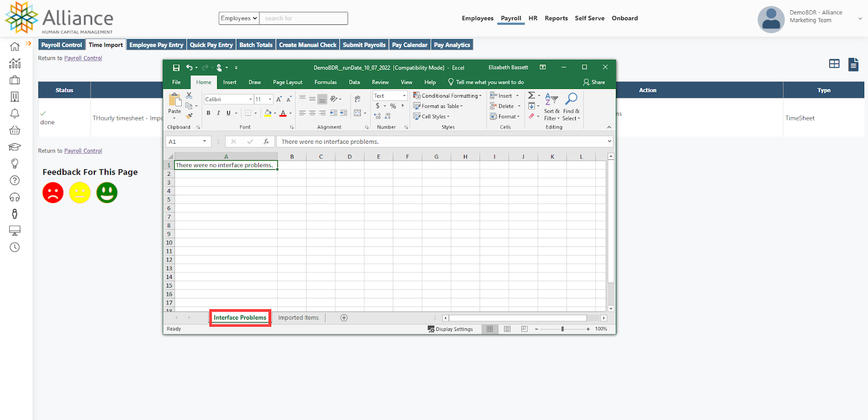Viewport: 868px width, 420px height.
Task: Open the Self Serve navigation link
Action: tap(590, 18)
